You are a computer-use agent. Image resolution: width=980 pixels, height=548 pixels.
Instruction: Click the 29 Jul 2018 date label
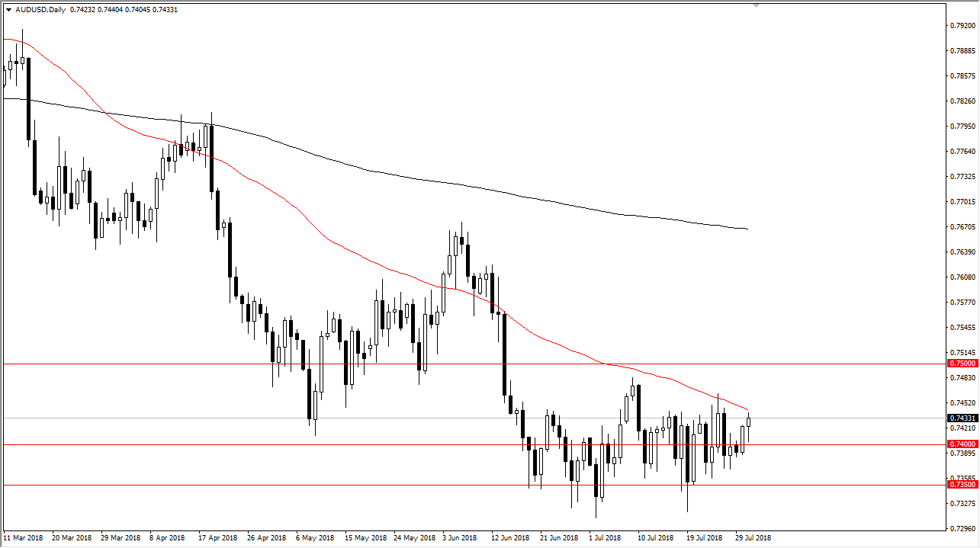click(753, 537)
